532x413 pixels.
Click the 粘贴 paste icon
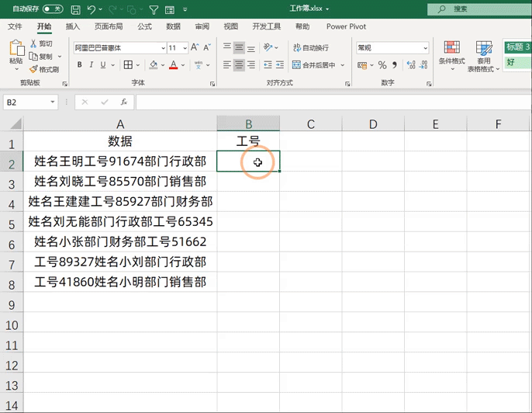(x=16, y=47)
